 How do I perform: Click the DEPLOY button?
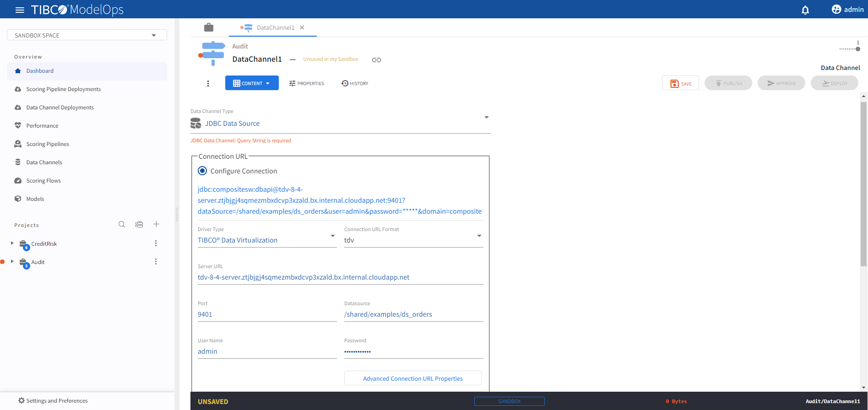pyautogui.click(x=835, y=83)
